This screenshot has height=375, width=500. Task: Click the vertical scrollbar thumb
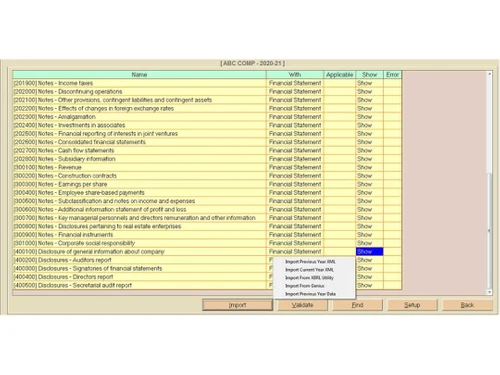coord(489,230)
